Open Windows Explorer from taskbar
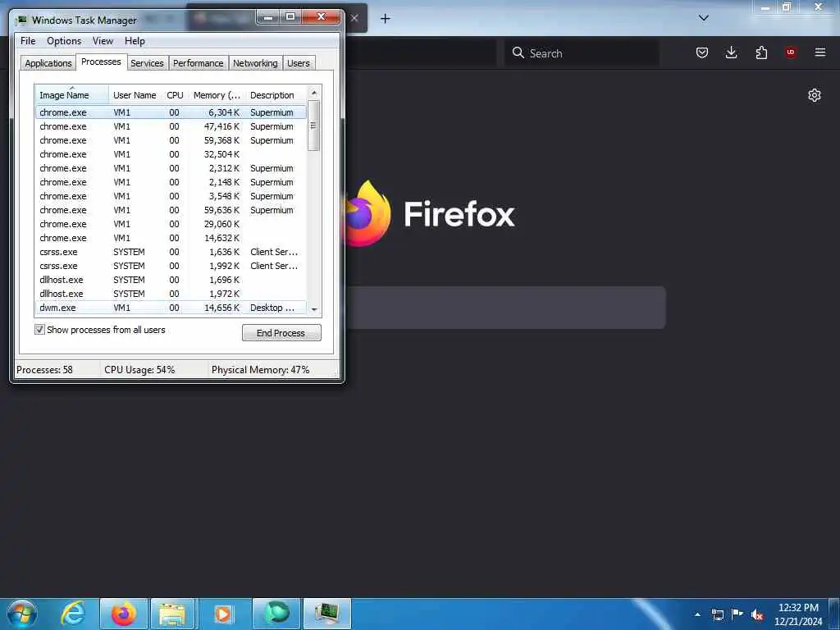 coord(174,614)
